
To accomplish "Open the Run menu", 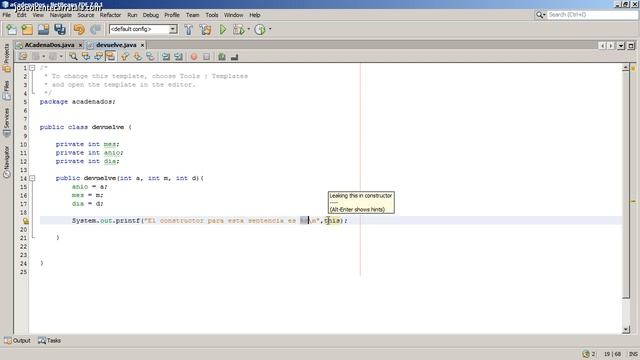I will pyautogui.click(x=132, y=15).
